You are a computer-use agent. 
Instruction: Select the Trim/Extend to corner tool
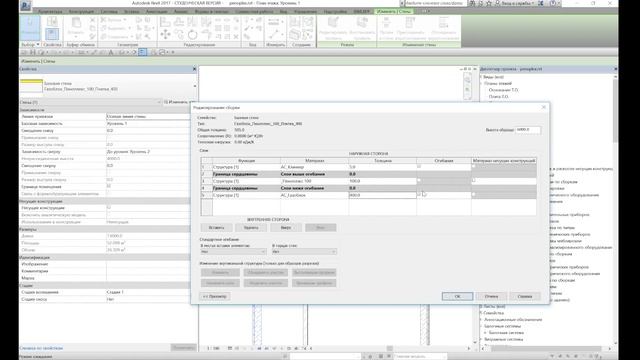(207, 35)
